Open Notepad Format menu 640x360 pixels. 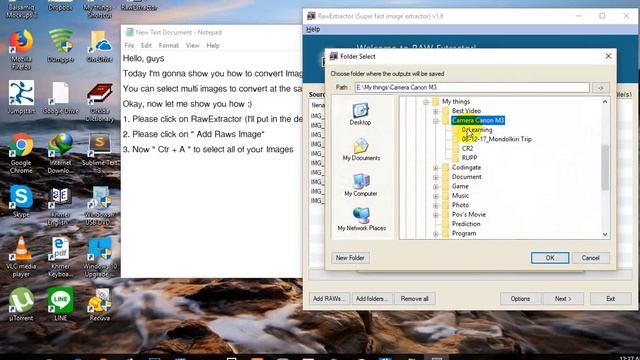tap(169, 45)
